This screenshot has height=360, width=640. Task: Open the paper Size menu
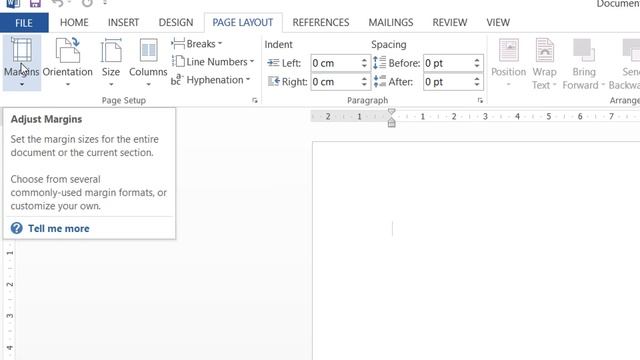[x=111, y=62]
